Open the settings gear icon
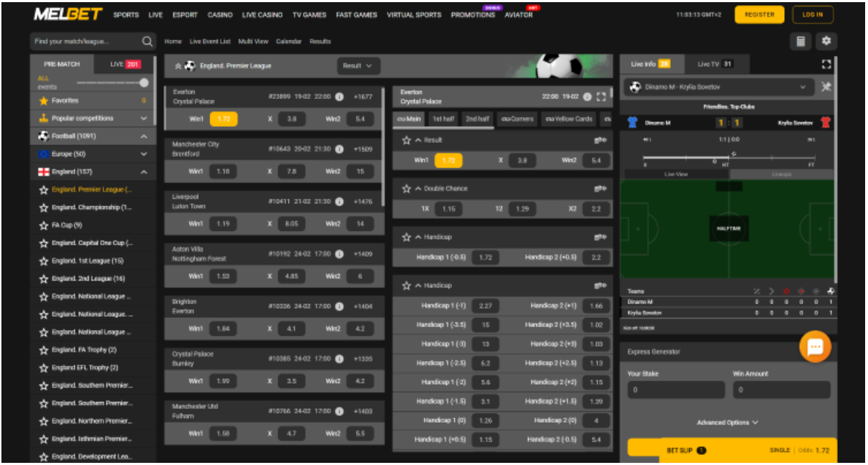 (826, 42)
